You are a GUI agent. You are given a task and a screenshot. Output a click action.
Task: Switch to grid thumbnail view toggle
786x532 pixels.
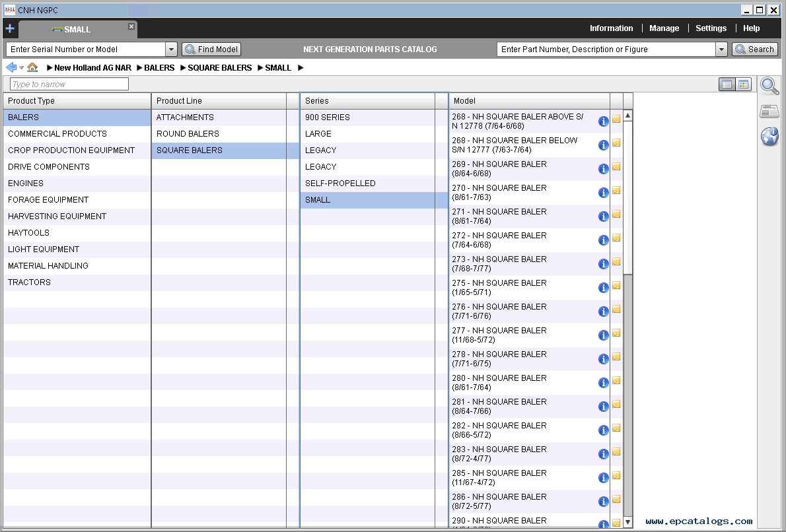point(744,84)
